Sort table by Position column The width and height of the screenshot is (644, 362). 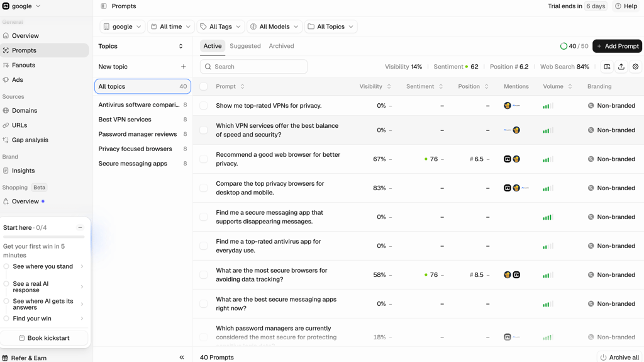pyautogui.click(x=473, y=86)
